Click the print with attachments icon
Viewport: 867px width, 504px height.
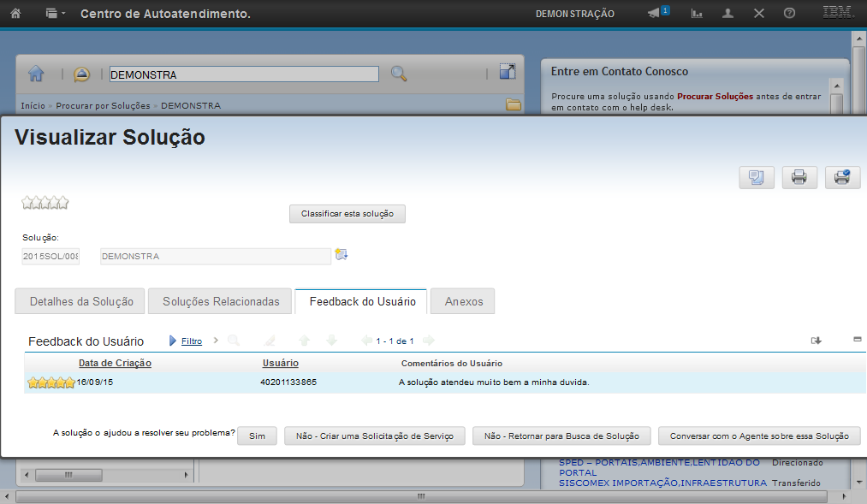(842, 177)
